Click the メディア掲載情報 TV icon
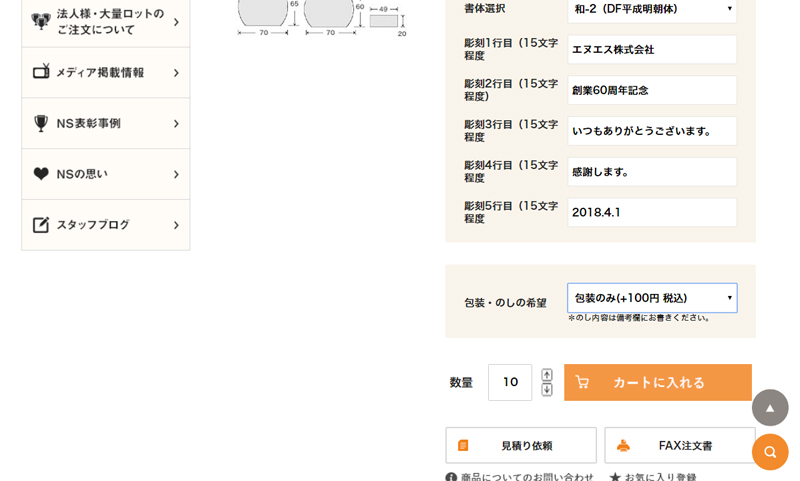This screenshot has width=800, height=481. coord(41,72)
